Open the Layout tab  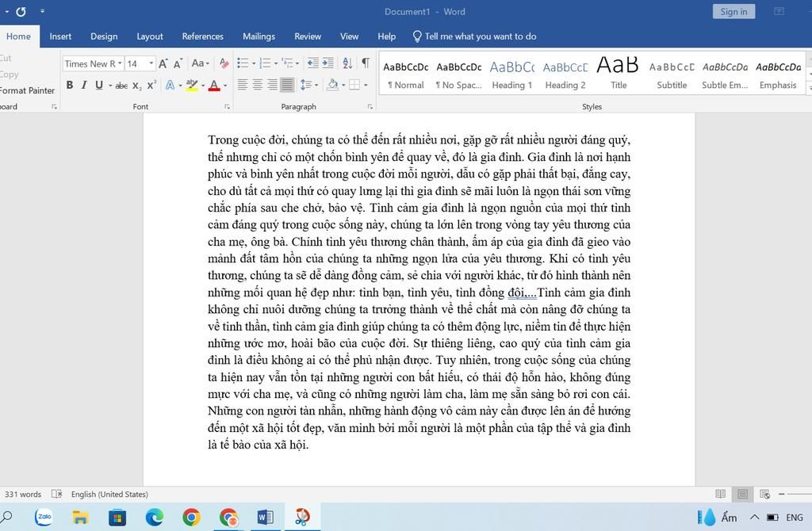coord(150,36)
